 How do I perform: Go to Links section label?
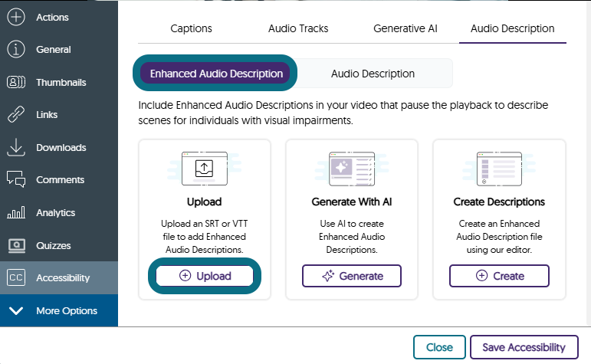(x=47, y=114)
